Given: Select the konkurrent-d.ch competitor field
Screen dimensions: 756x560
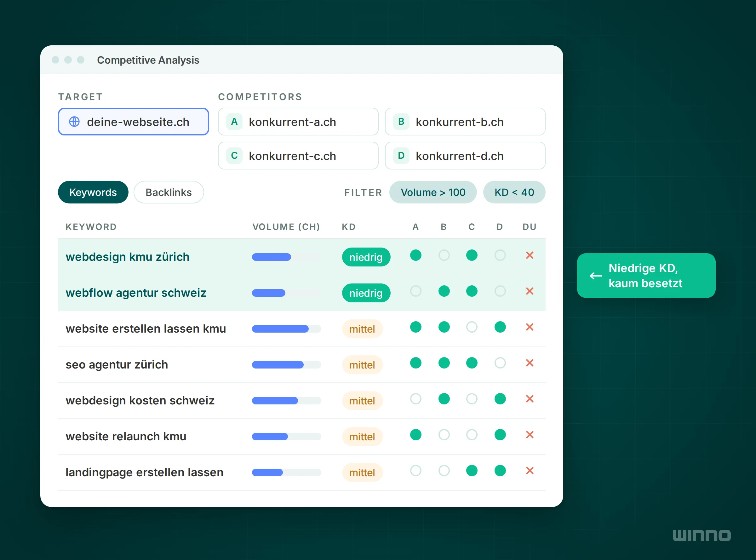Looking at the screenshot, I should pyautogui.click(x=465, y=156).
